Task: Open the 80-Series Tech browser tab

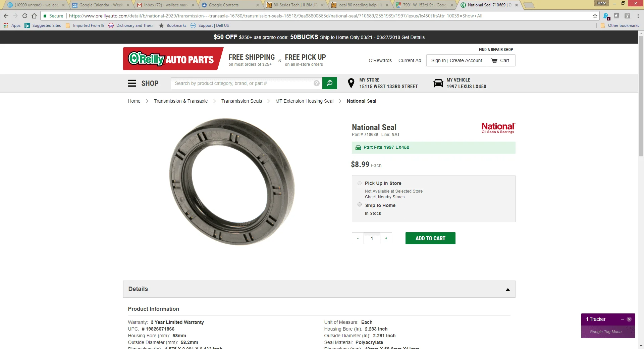Action: (295, 5)
